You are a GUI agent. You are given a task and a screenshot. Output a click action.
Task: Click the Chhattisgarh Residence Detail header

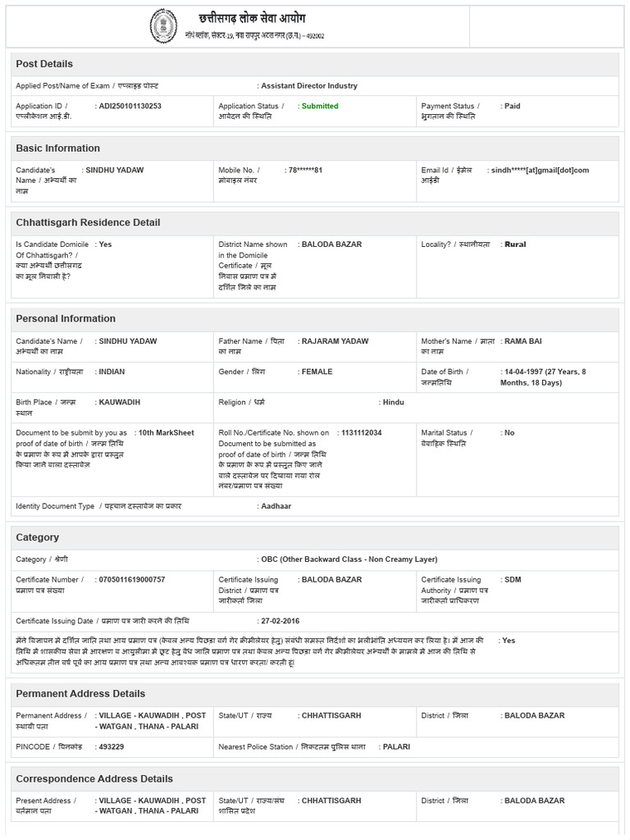pos(88,222)
